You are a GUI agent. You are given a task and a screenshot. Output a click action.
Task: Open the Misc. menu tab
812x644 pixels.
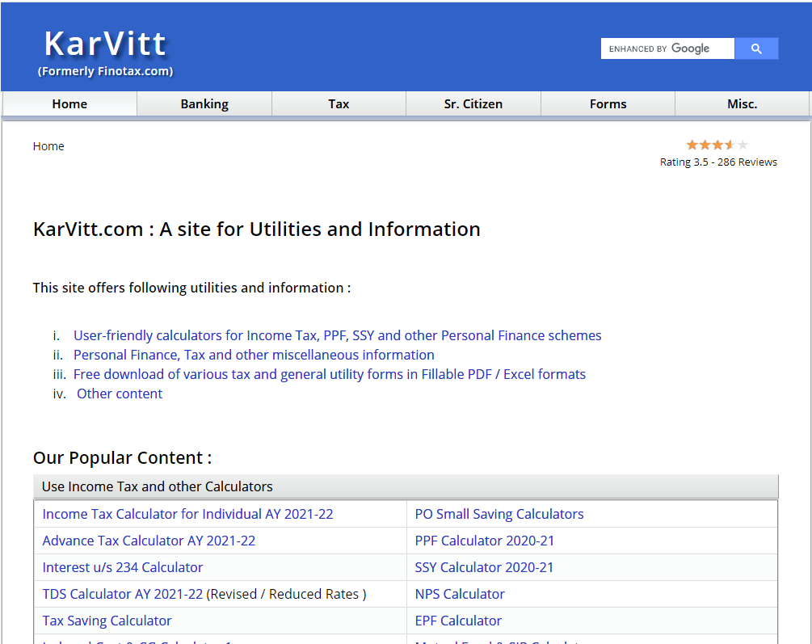(742, 103)
